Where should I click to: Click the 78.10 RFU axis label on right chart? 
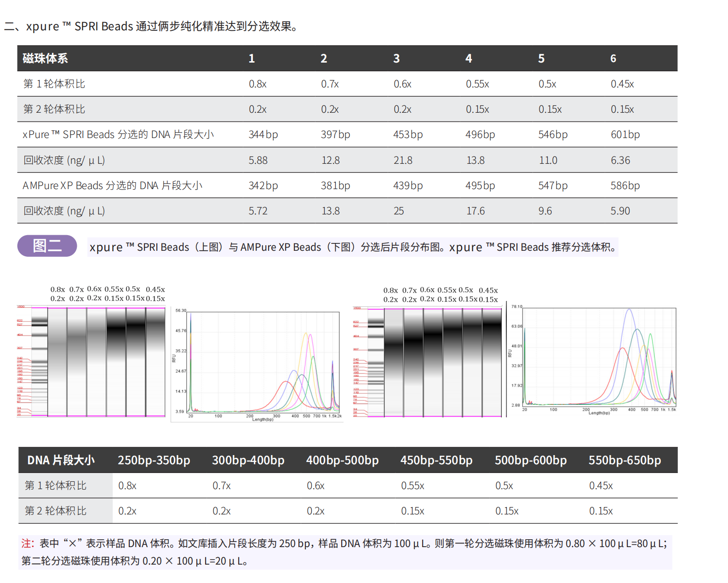tap(517, 306)
